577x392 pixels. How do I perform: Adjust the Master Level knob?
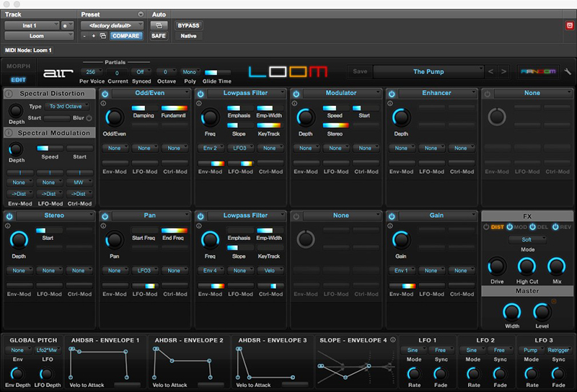pos(542,312)
